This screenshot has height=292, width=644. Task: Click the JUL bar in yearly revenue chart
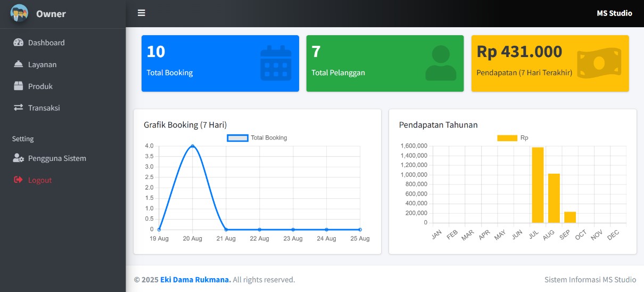538,185
